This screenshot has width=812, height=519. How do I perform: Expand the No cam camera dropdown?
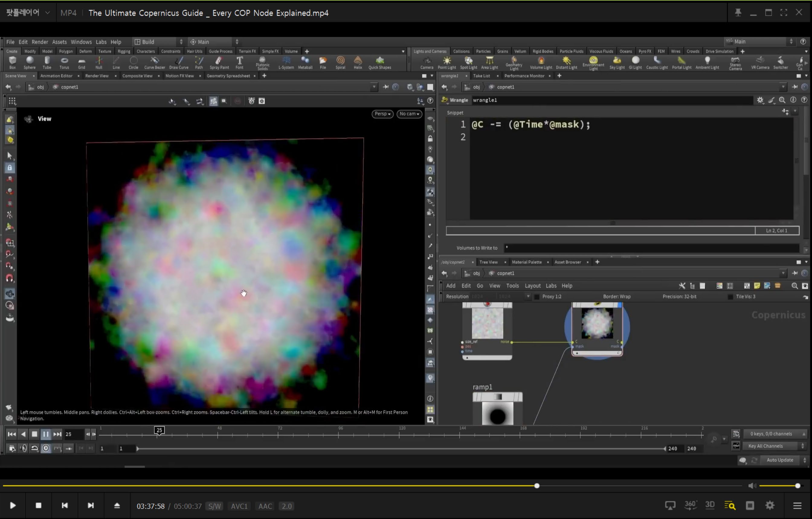click(409, 114)
